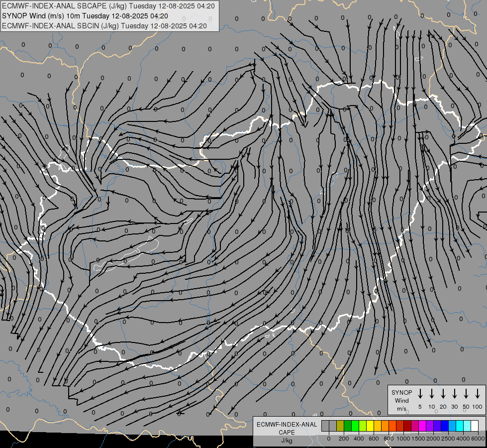Select the dark green CAPE swatch
This screenshot has height=448, width=487.
(348, 426)
